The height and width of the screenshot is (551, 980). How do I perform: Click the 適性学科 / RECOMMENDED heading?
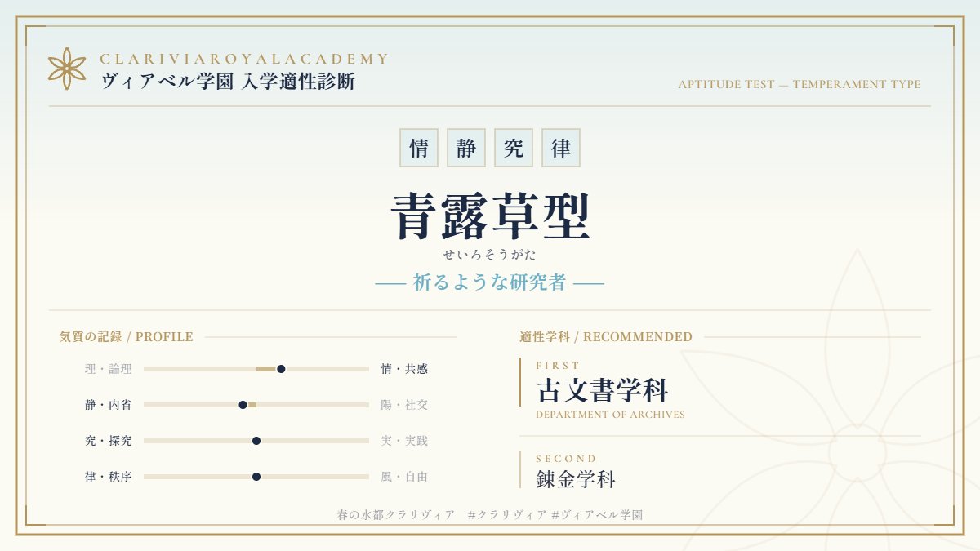click(606, 336)
